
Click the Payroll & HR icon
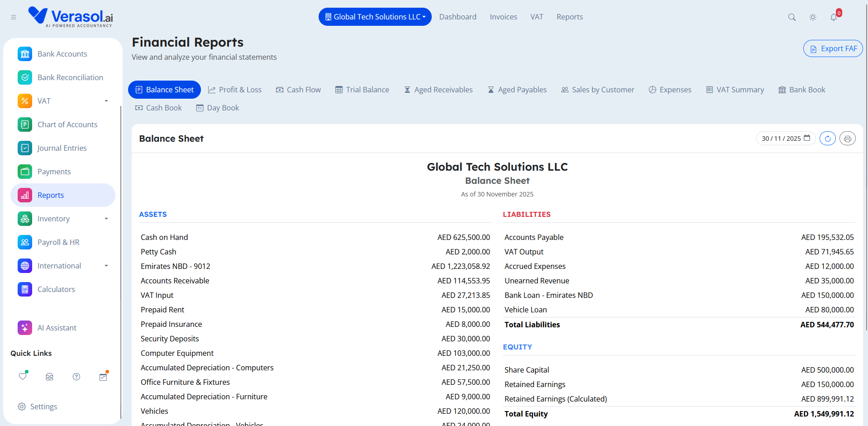[x=25, y=242]
